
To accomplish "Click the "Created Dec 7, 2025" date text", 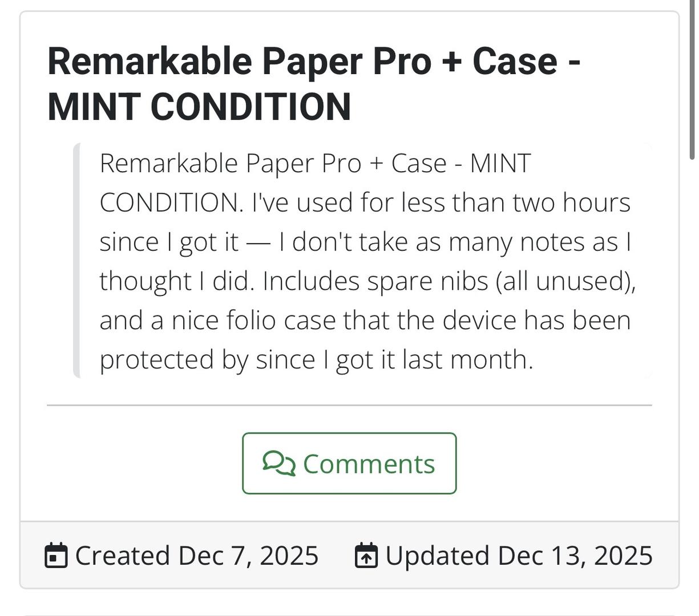I will (x=196, y=556).
